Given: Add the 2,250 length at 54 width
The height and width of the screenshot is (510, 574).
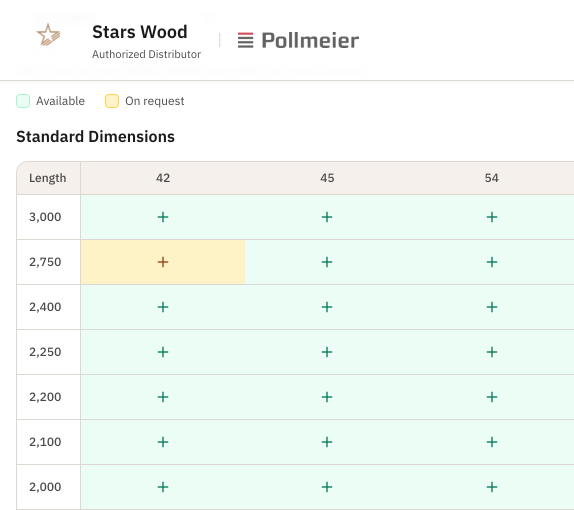Looking at the screenshot, I should pos(492,352).
